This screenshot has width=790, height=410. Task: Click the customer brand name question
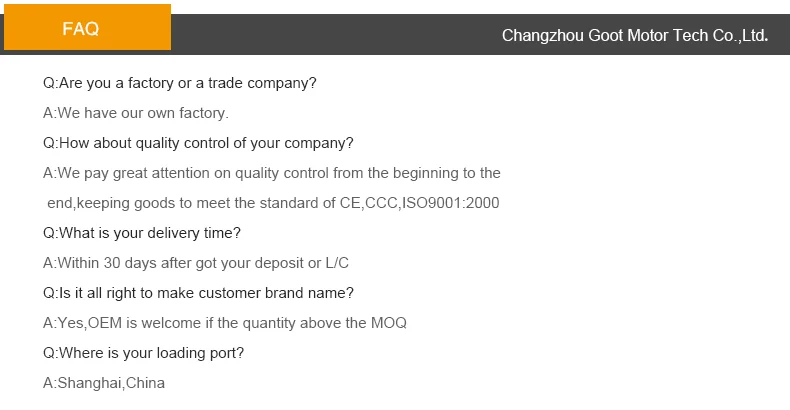[198, 293]
